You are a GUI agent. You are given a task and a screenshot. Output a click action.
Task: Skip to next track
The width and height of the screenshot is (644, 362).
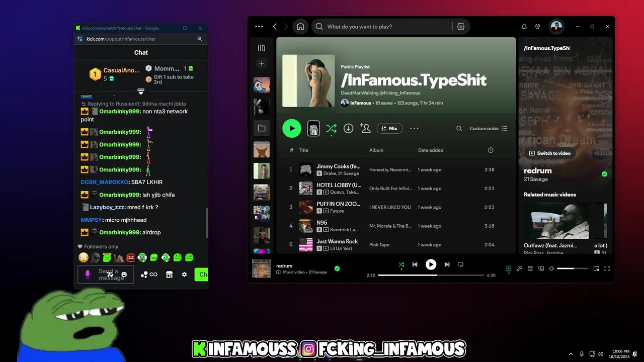[x=447, y=264]
